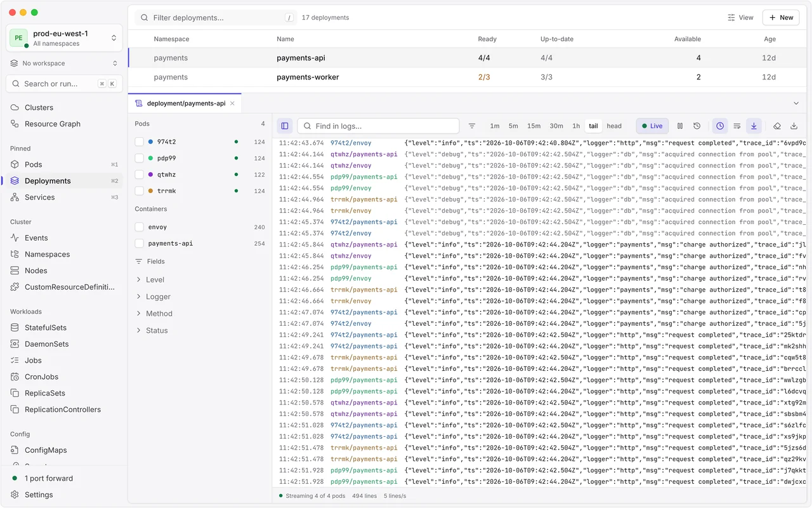Toggle the Live streaming button

pos(652,126)
